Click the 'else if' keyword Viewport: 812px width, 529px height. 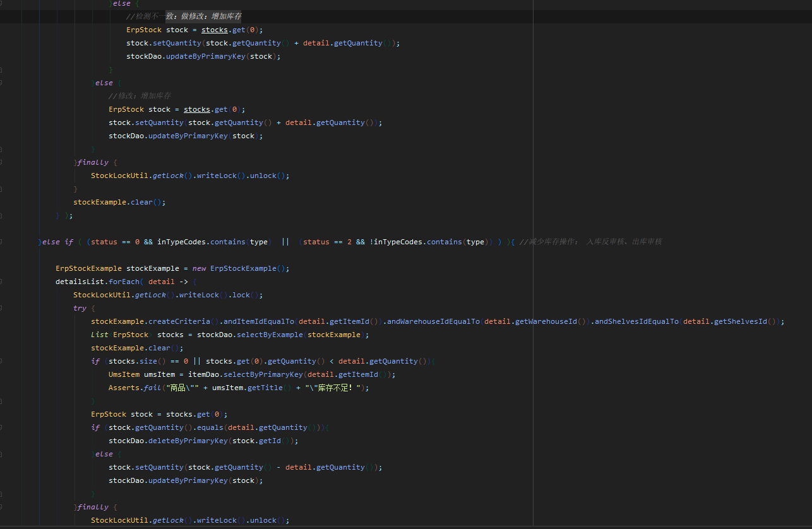coord(58,242)
